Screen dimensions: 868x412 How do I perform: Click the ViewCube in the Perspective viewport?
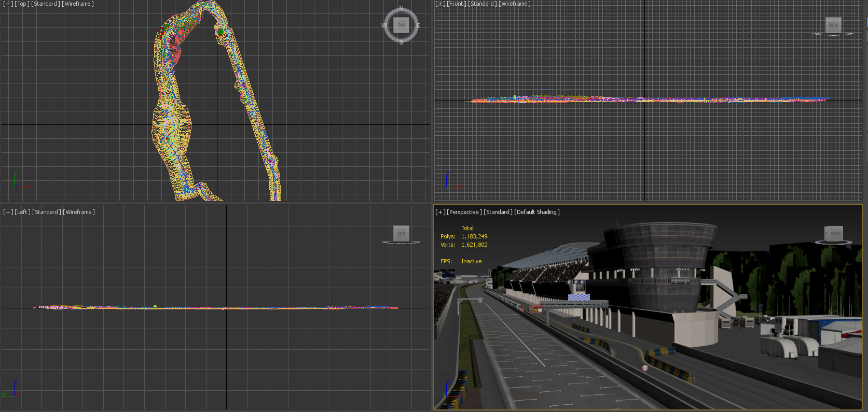pyautogui.click(x=834, y=233)
